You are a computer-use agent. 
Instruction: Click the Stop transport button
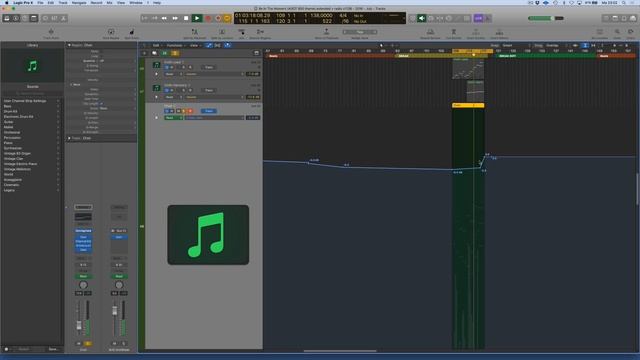click(186, 18)
